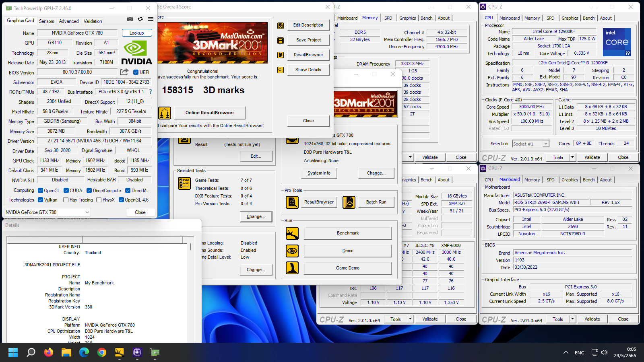Switch to GPU-Z Advanced tab
644x362 pixels.
pyautogui.click(x=69, y=21)
